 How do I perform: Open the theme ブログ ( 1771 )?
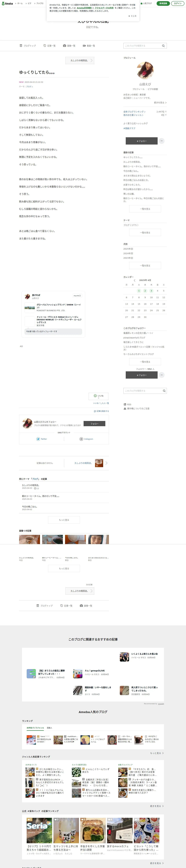pyautogui.click(x=131, y=225)
